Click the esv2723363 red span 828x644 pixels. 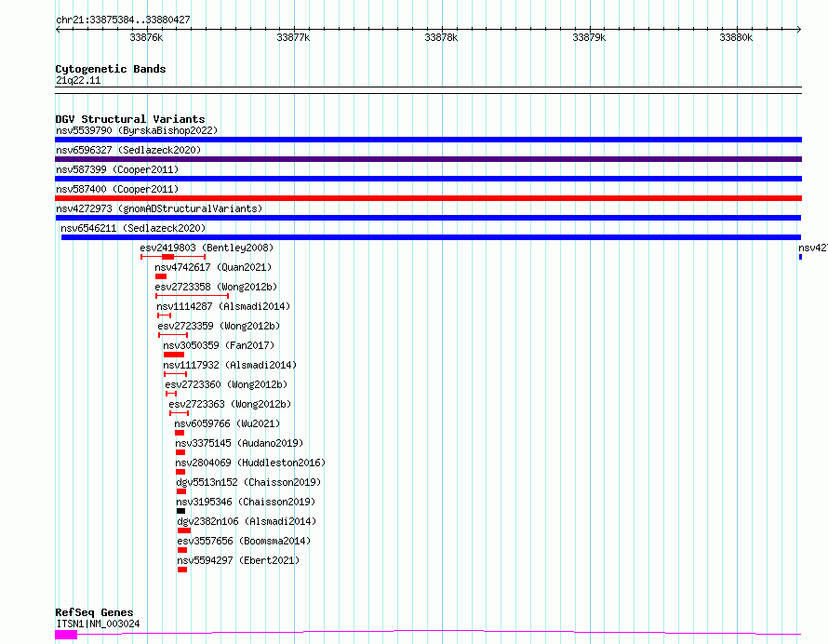(179, 413)
